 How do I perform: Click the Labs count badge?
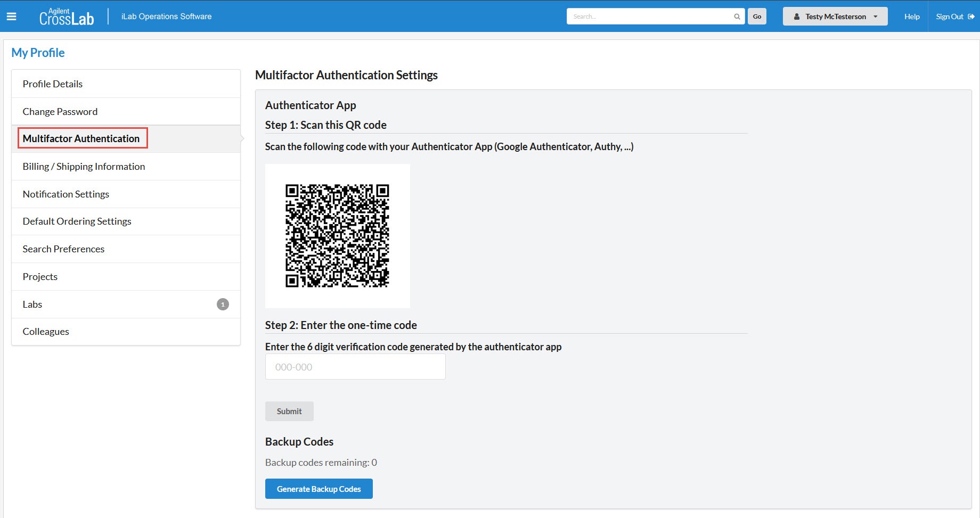(x=223, y=305)
